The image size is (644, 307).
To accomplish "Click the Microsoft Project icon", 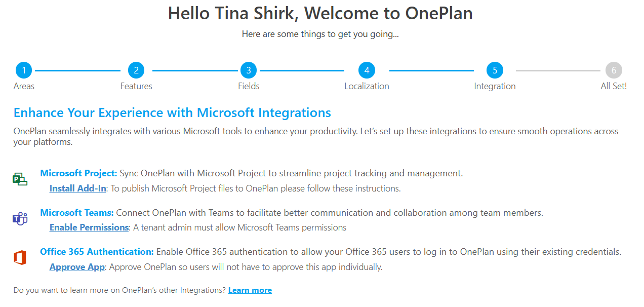I will pos(20,179).
